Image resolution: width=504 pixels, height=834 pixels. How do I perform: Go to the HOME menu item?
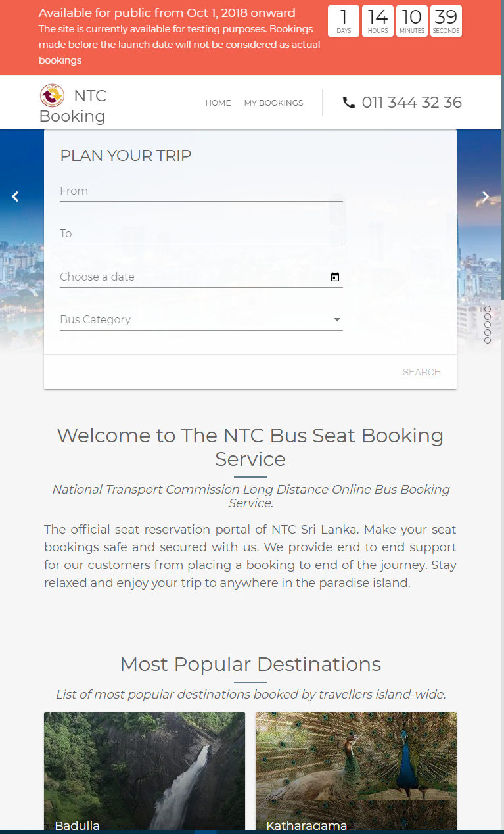218,103
